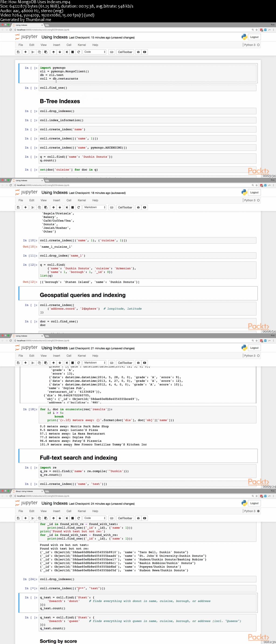Screen dimensions: 276x644
Task: Open the Code cell-type dropdown in the 00:03:34 frame
Action: point(94,52)
